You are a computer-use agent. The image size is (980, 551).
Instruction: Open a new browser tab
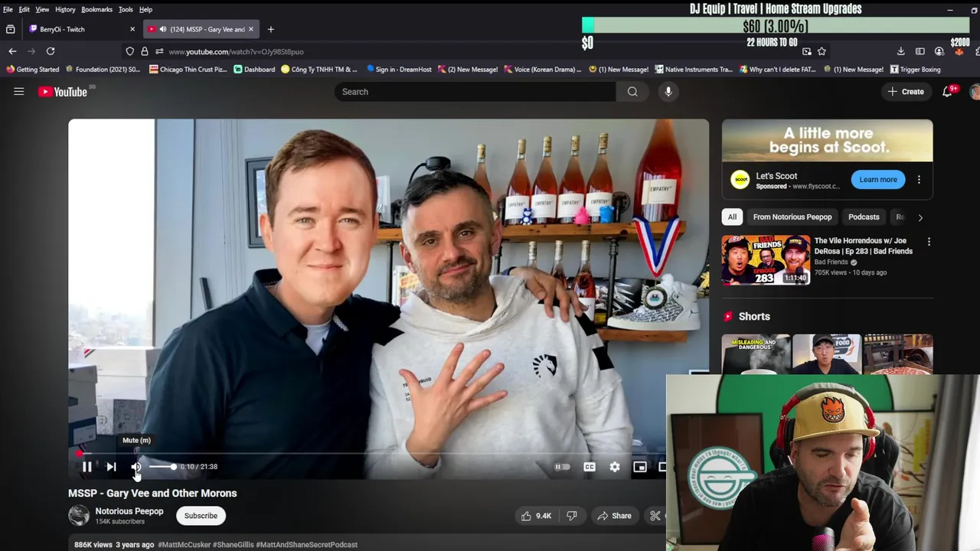pyautogui.click(x=270, y=29)
